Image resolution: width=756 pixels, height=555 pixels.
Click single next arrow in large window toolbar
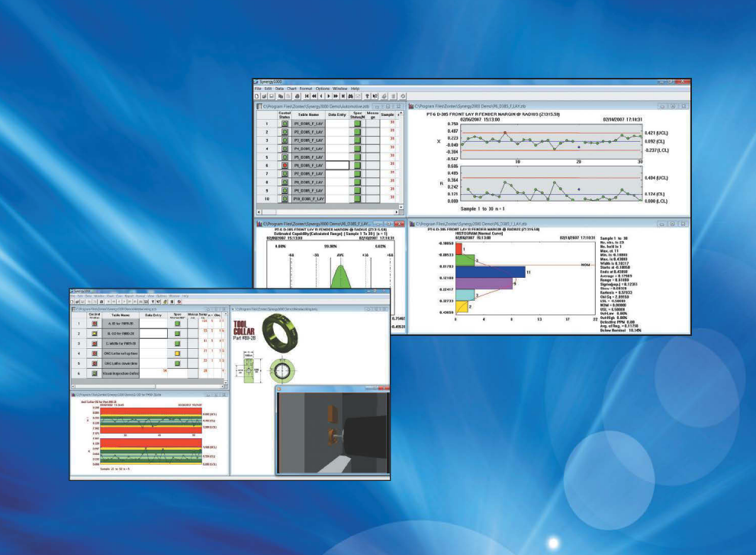click(x=328, y=96)
